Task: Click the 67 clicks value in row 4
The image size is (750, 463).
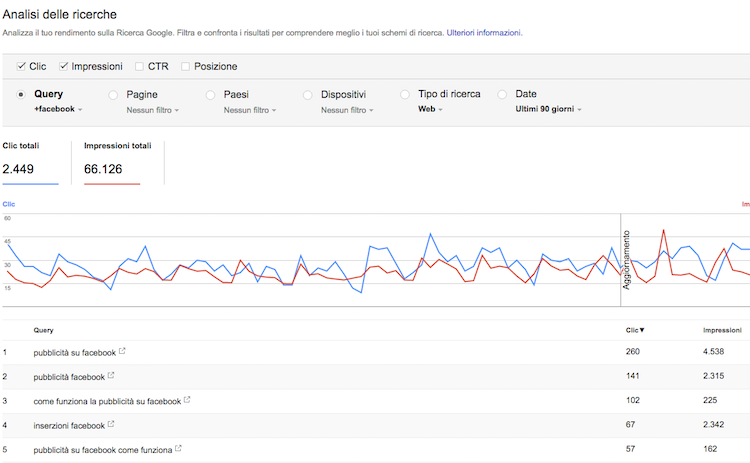Action: [x=630, y=425]
